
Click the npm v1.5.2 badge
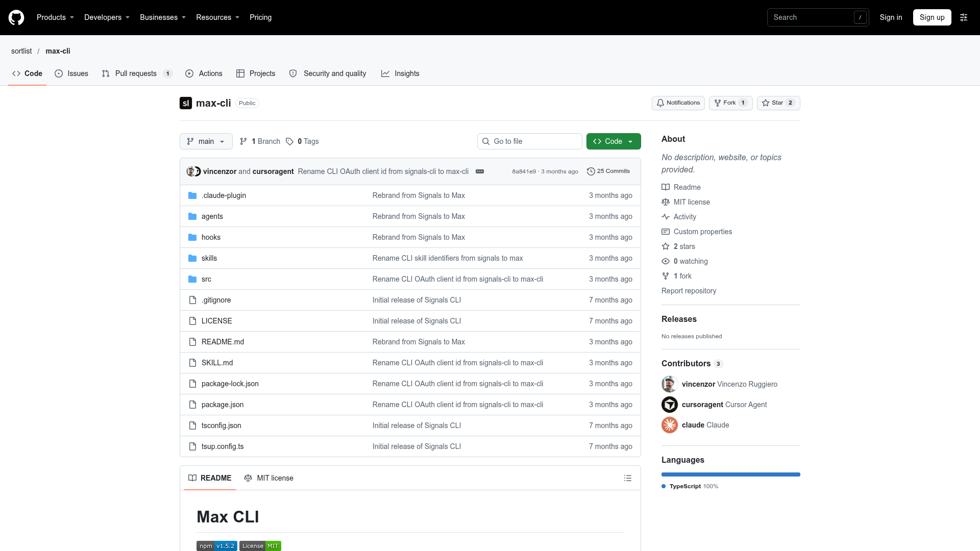217,546
